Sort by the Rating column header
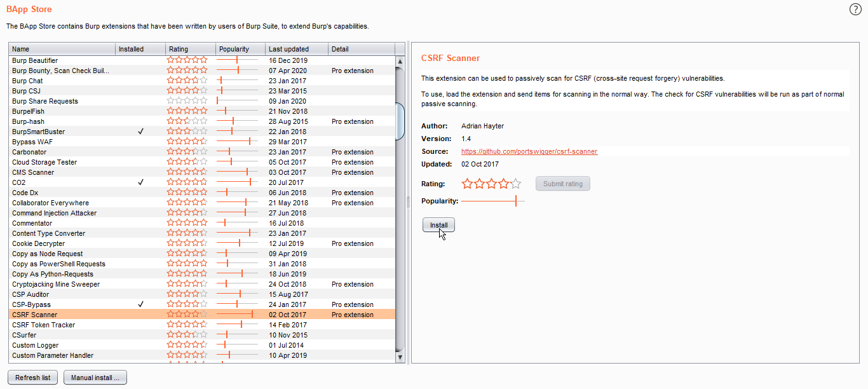Image resolution: width=868 pixels, height=389 pixels. coord(190,49)
